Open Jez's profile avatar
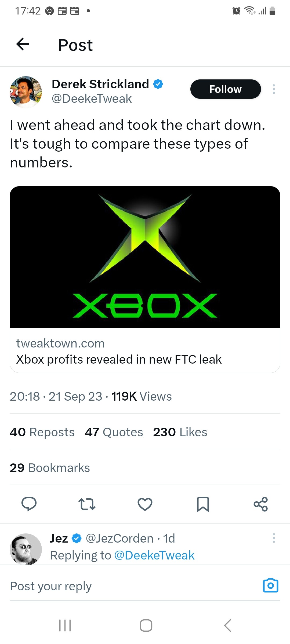The width and height of the screenshot is (290, 644). 26,549
